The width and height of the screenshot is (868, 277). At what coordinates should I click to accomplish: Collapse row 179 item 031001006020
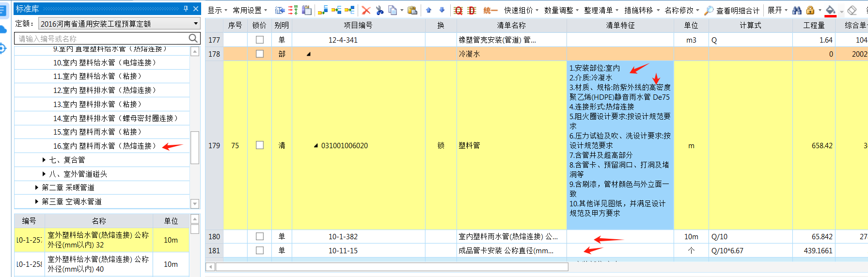(x=316, y=145)
